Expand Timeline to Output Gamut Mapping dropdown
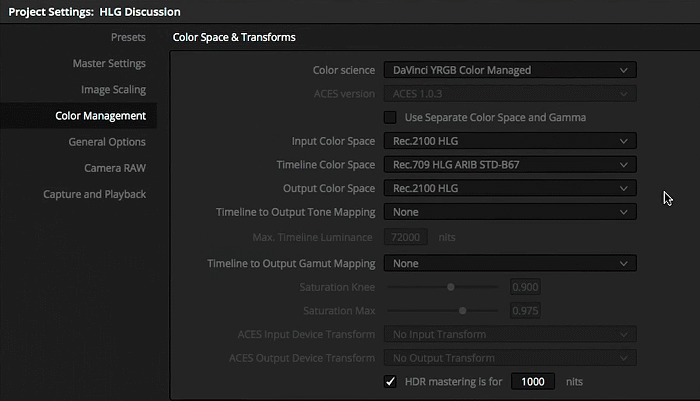The height and width of the screenshot is (401, 700). coord(510,263)
